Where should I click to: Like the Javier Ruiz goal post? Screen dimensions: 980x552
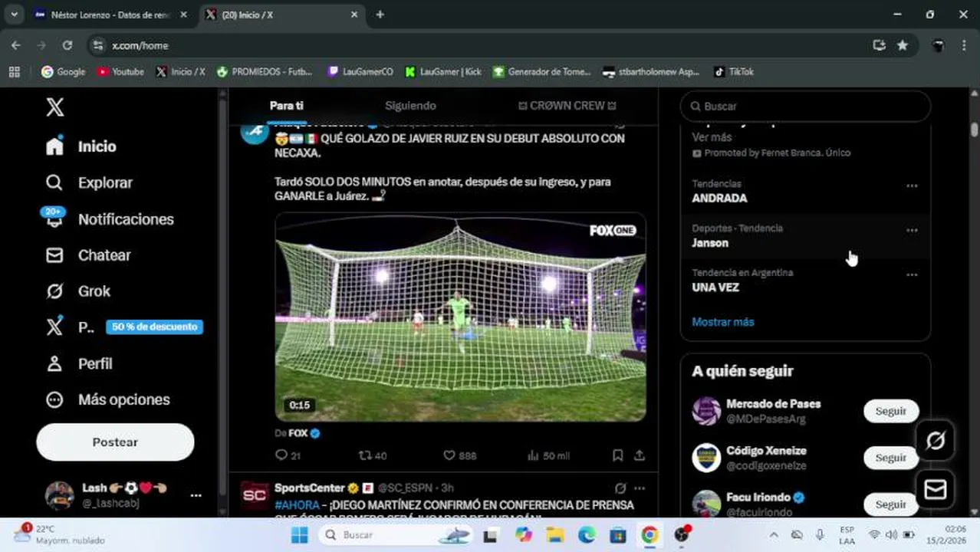[x=459, y=455]
